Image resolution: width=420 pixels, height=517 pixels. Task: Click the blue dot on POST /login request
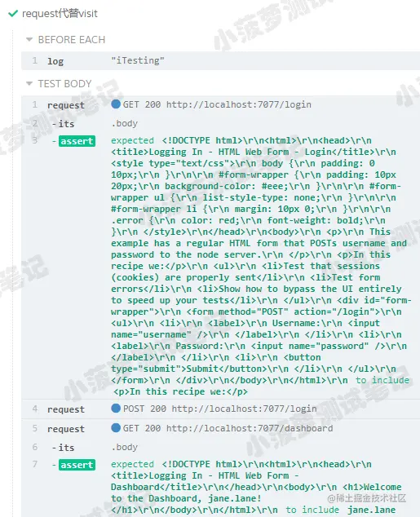pyautogui.click(x=116, y=409)
